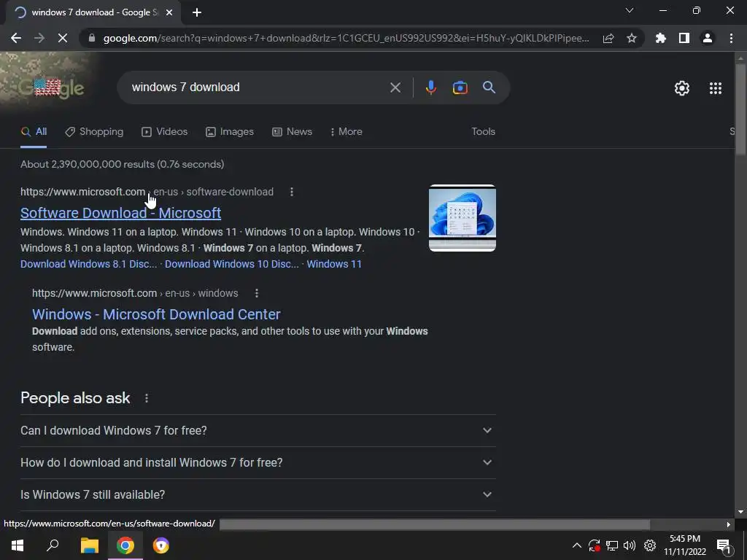Open the More search options menu

pos(347,131)
